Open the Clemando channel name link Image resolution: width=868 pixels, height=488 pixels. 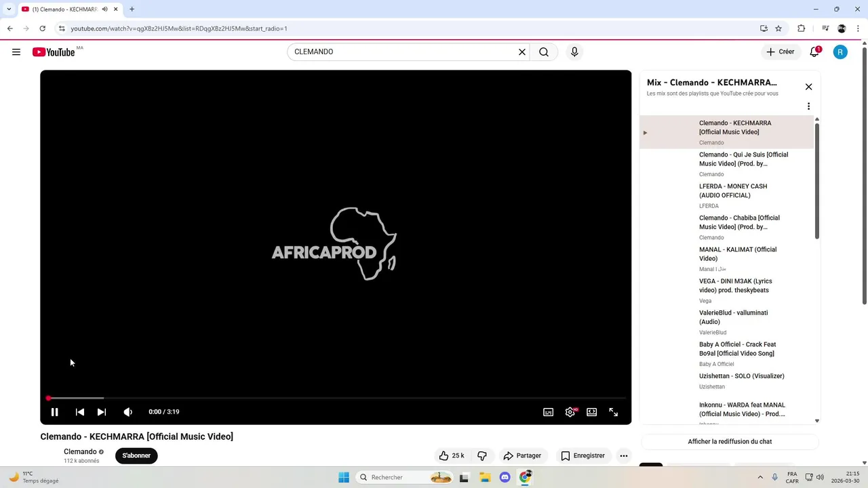(80, 452)
